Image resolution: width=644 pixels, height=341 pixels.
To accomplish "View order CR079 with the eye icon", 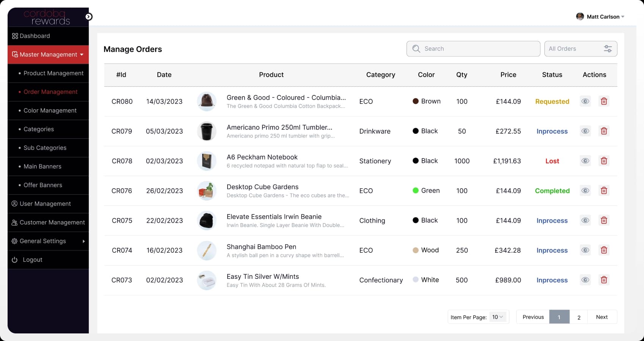I will coord(585,131).
